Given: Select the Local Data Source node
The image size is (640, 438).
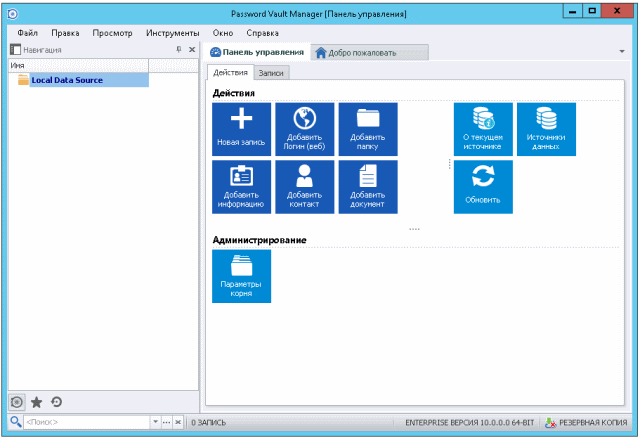Looking at the screenshot, I should tap(66, 80).
